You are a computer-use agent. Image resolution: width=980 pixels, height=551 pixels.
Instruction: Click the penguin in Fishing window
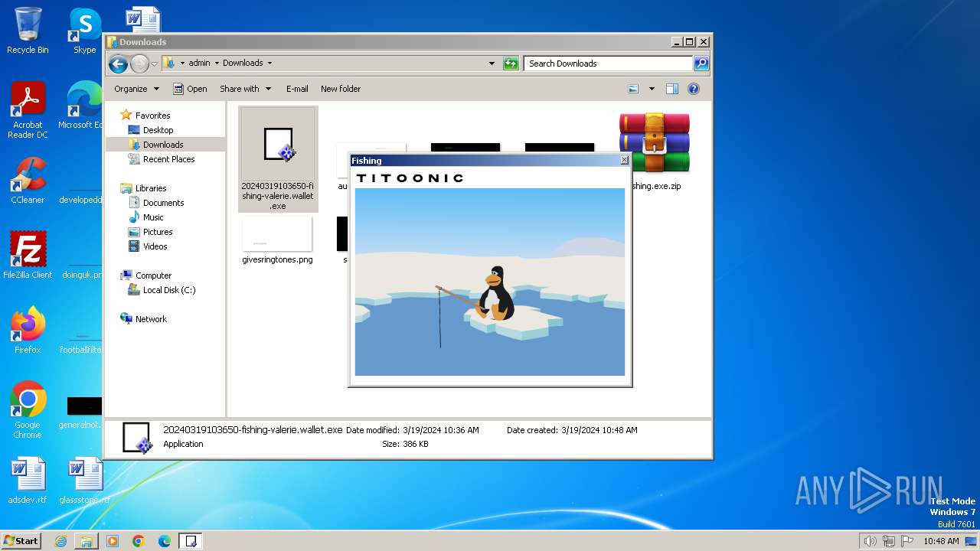click(x=495, y=294)
